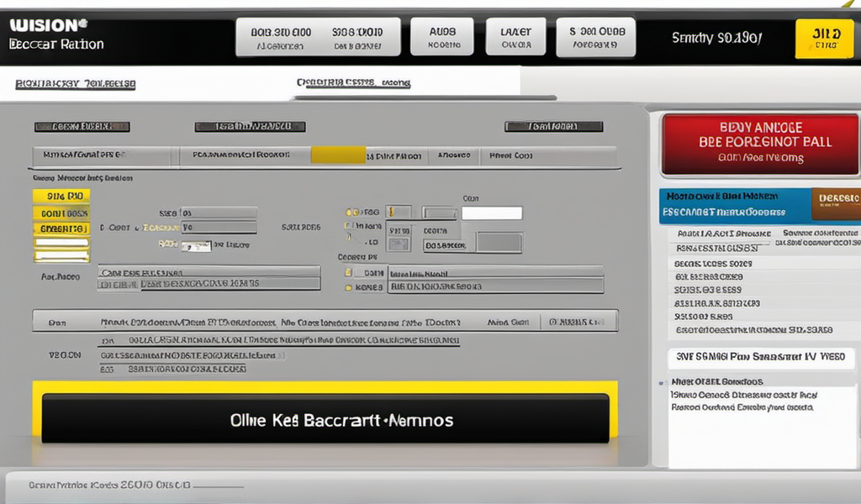Screen dimensions: 861x504
Task: Select the top yellow item in the left list
Action: 61,196
